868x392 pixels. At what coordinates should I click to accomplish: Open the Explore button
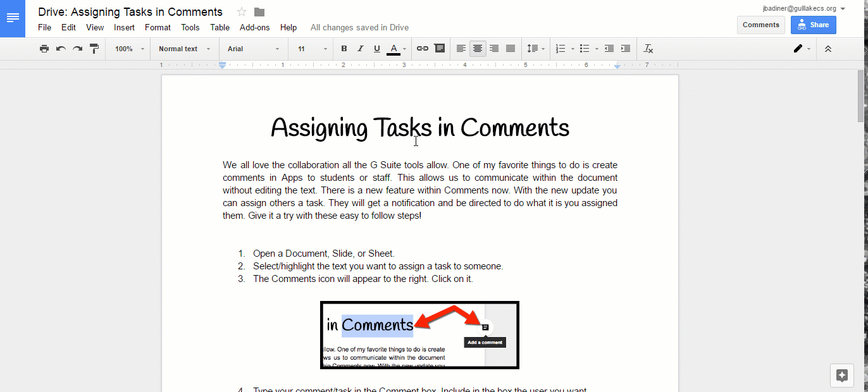841,375
